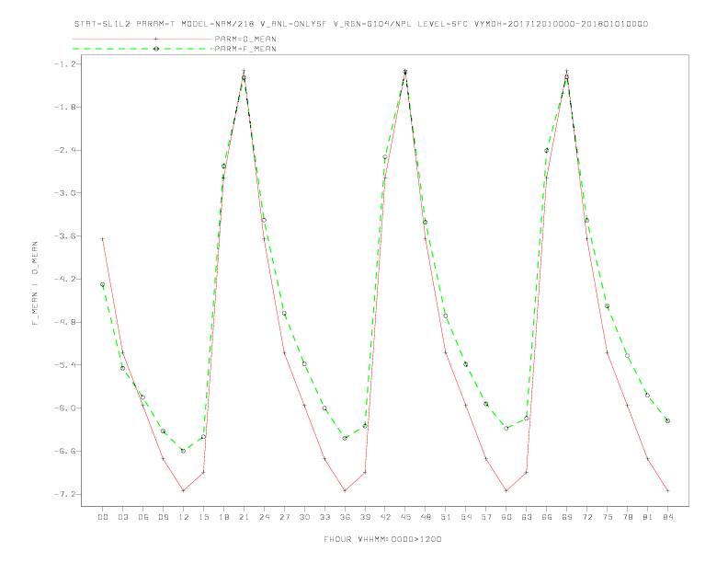Click forecast hour 06 on x-axis

(x=143, y=517)
